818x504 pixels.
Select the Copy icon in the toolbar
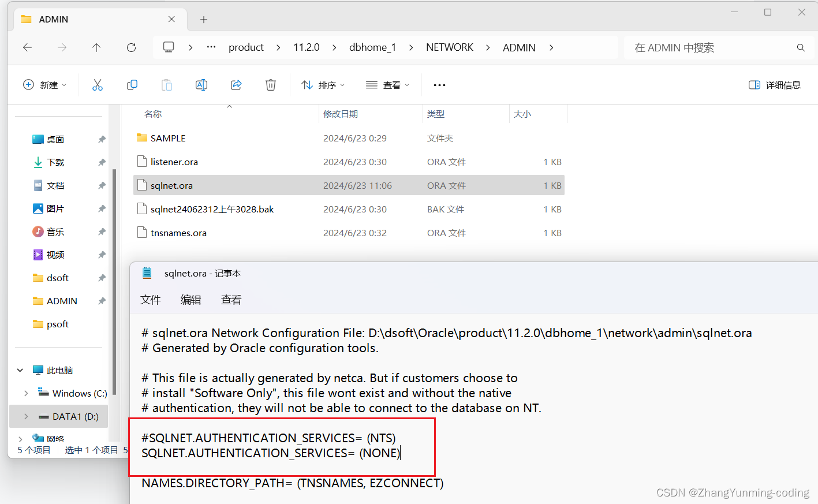click(132, 84)
